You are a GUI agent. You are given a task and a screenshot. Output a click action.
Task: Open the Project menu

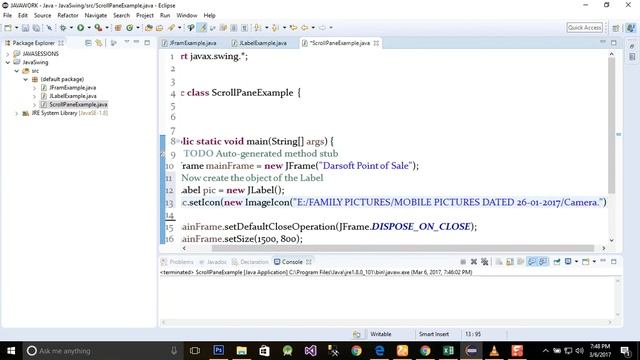pyautogui.click(x=144, y=15)
